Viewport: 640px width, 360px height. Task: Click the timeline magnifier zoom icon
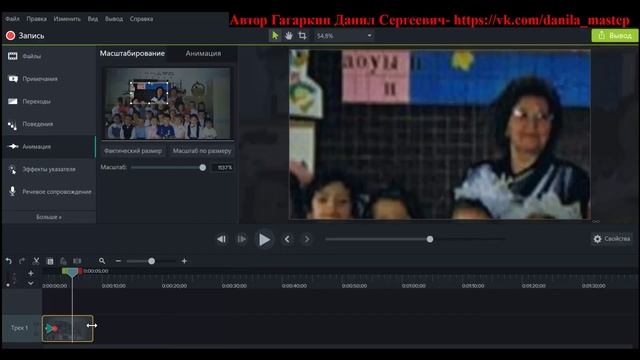click(102, 261)
